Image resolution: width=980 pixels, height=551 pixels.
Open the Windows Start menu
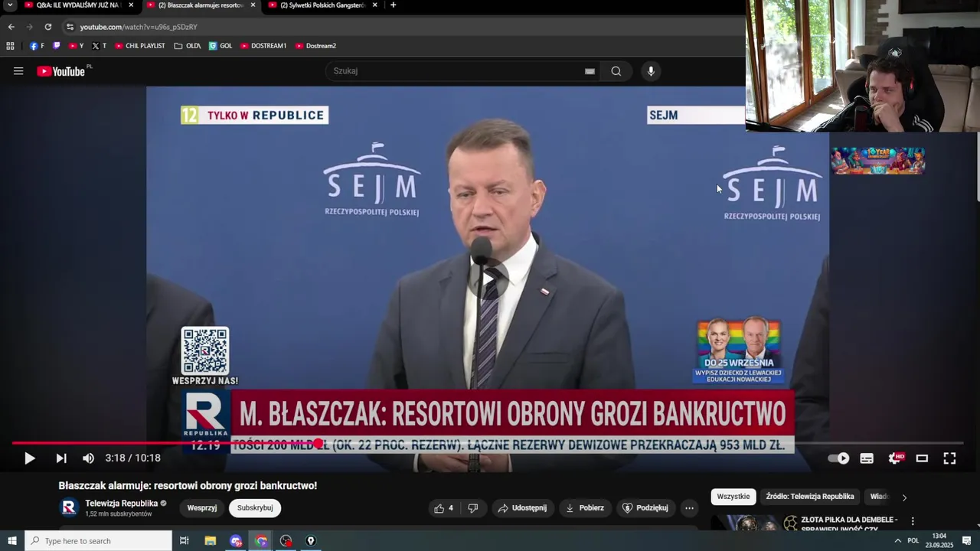coord(12,541)
